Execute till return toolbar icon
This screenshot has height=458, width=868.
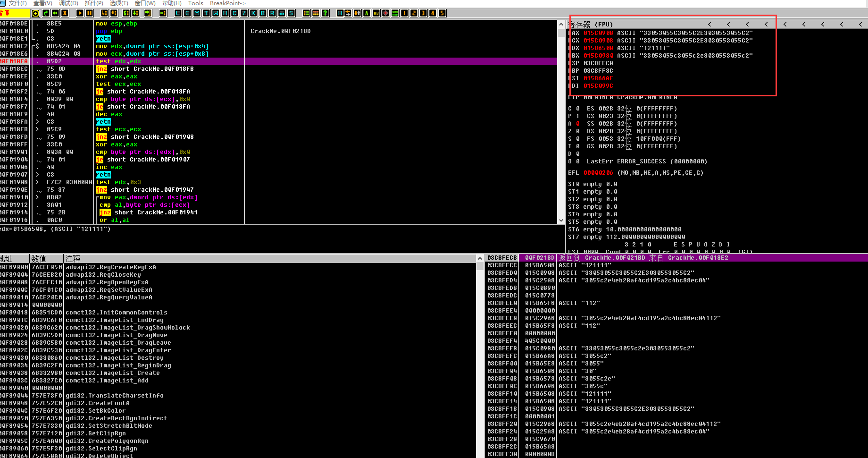click(x=148, y=13)
